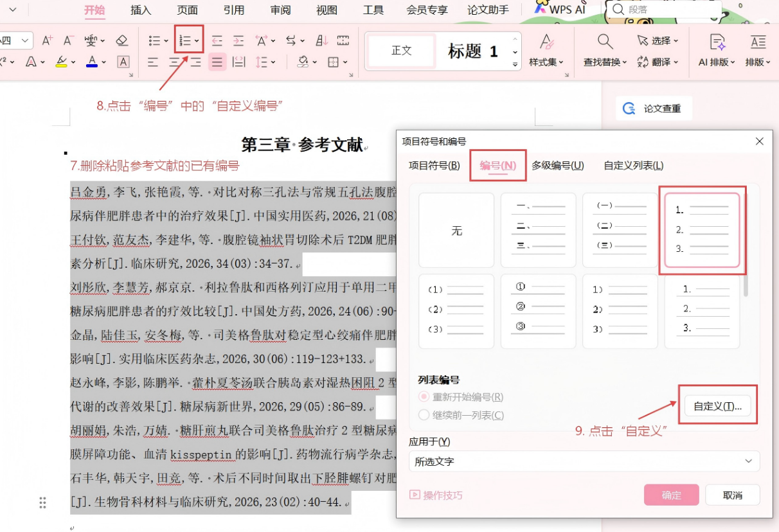This screenshot has height=532, width=779.
Task: Click the 取消 button
Action: [733, 495]
